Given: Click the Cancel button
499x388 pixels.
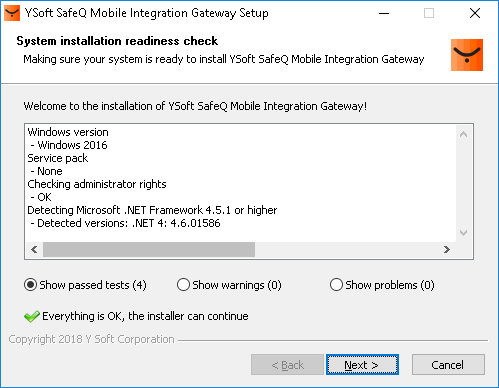Looking at the screenshot, I should (448, 365).
